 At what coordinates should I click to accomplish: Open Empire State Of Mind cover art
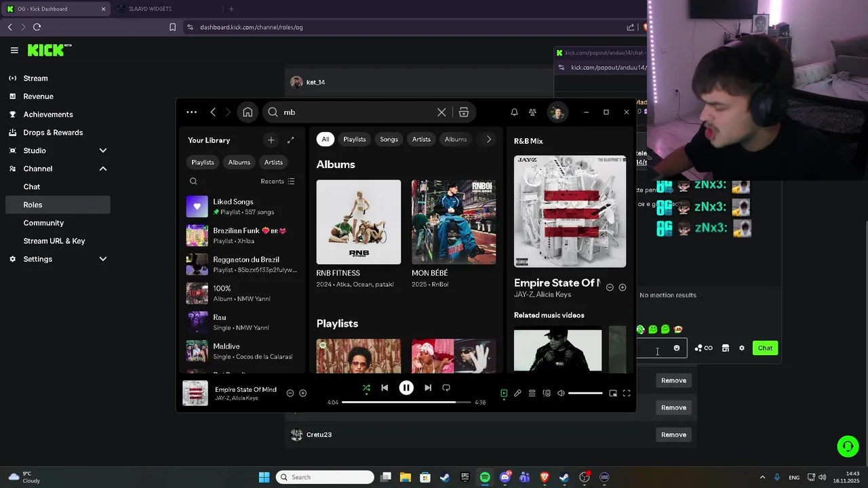click(570, 211)
